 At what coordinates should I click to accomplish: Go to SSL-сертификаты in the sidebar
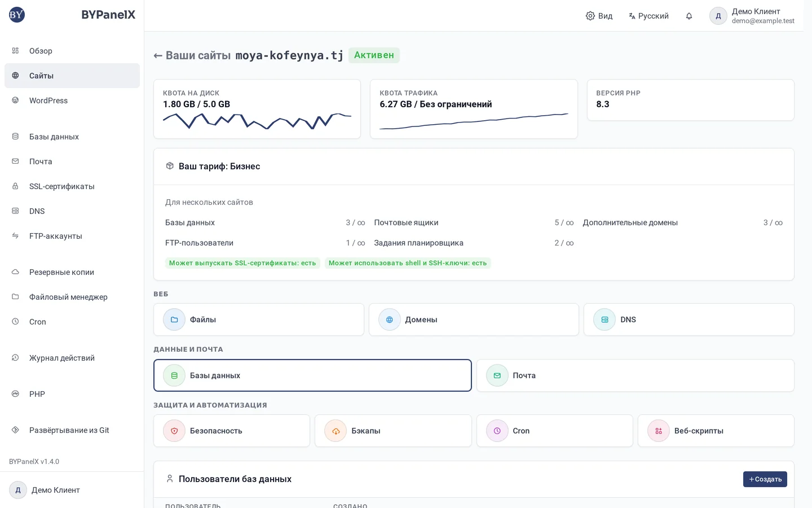(72, 186)
